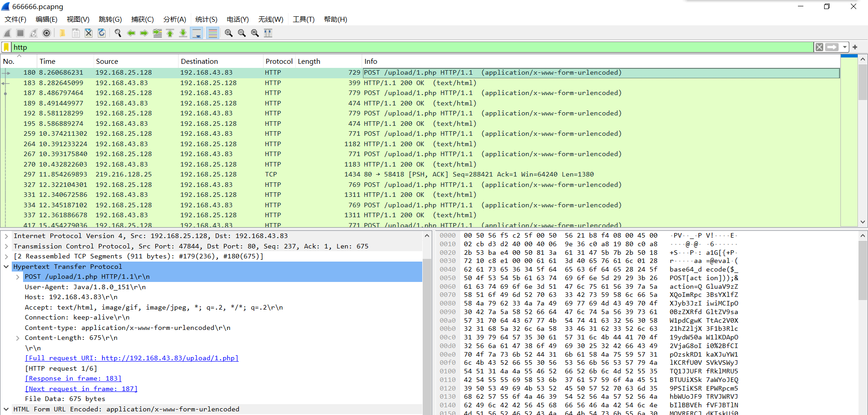Jump to the first packet
Screen dimensions: 868x415
170,33
